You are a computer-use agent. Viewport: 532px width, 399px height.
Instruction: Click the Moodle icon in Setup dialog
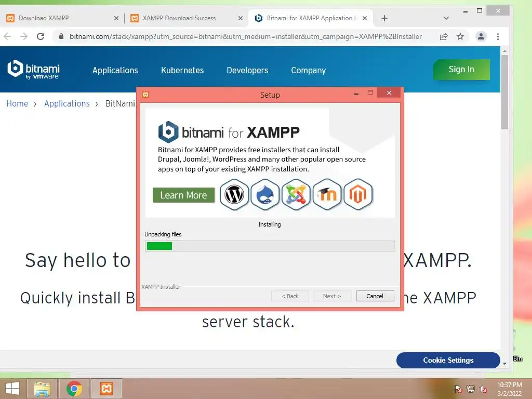tap(327, 195)
